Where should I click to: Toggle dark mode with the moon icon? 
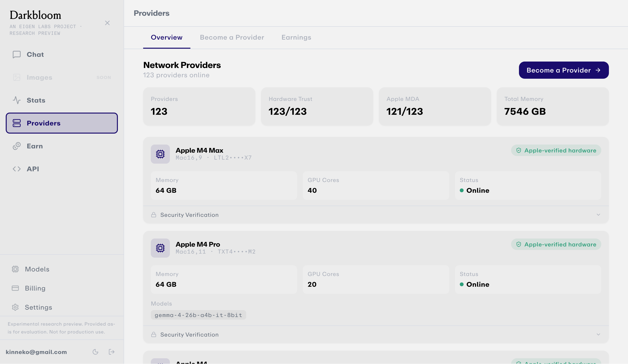click(x=95, y=352)
